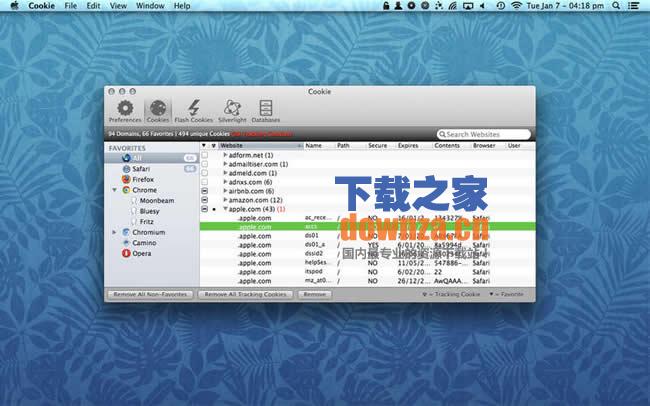Select the Camino browser icon in sidebar
This screenshot has width=650, height=406.
click(126, 243)
